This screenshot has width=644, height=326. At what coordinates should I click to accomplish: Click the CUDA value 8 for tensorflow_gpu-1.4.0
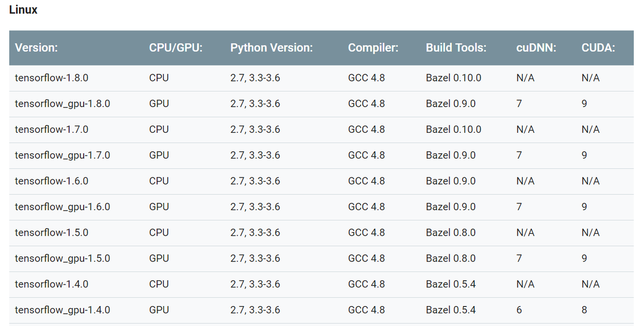pyautogui.click(x=584, y=310)
